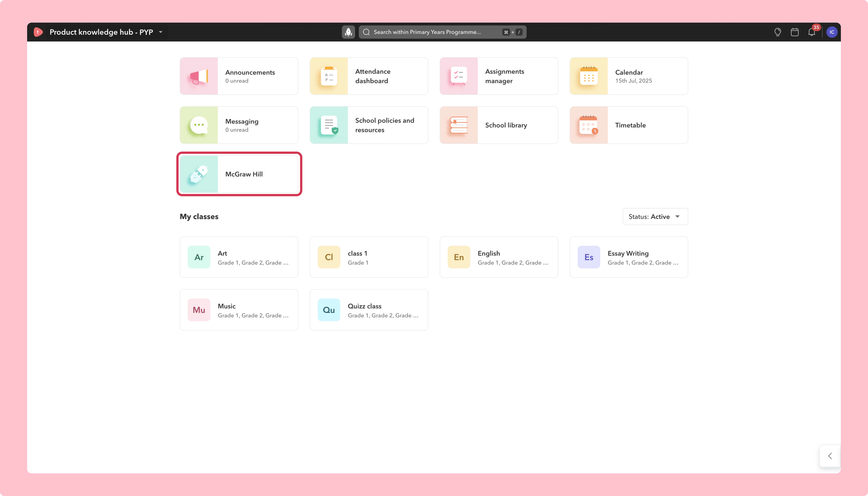Click the Ar badge for Art class

tap(199, 257)
